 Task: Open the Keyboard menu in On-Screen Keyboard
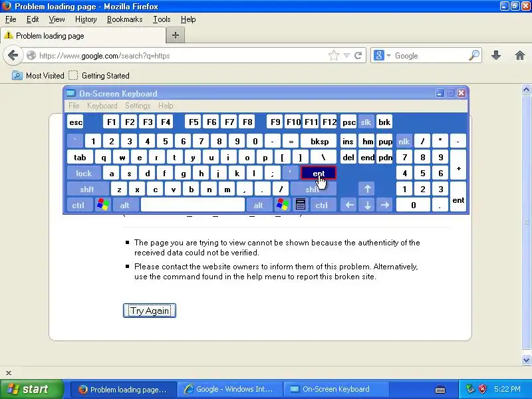pos(102,106)
